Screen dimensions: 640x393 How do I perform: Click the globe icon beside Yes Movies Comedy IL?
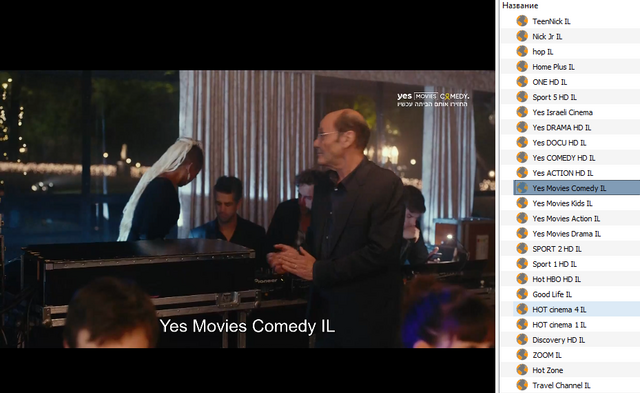pyautogui.click(x=522, y=188)
